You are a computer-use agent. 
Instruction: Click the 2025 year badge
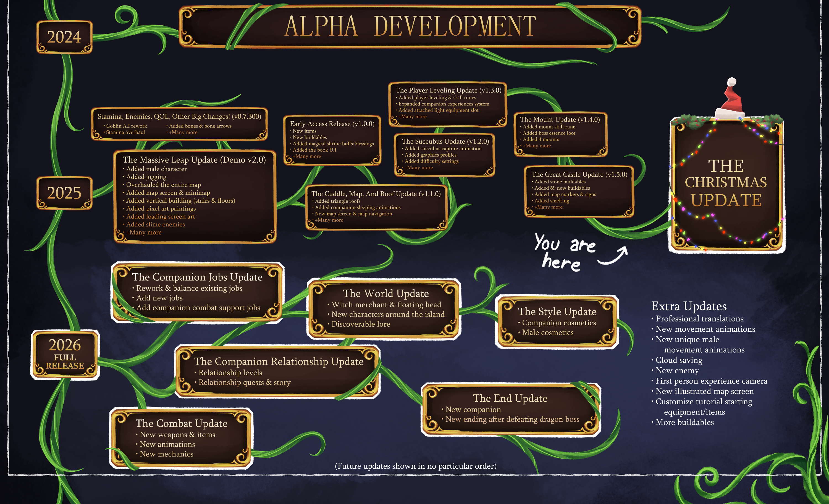(x=64, y=193)
